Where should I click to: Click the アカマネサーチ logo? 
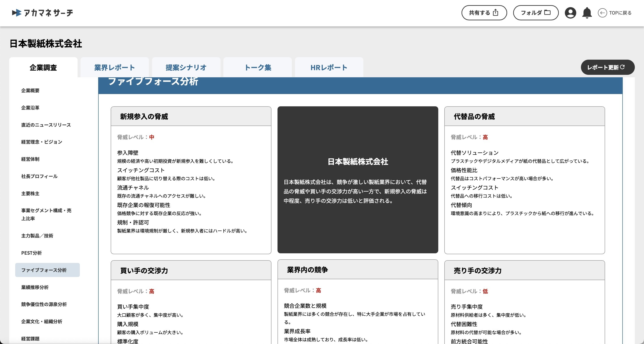42,13
